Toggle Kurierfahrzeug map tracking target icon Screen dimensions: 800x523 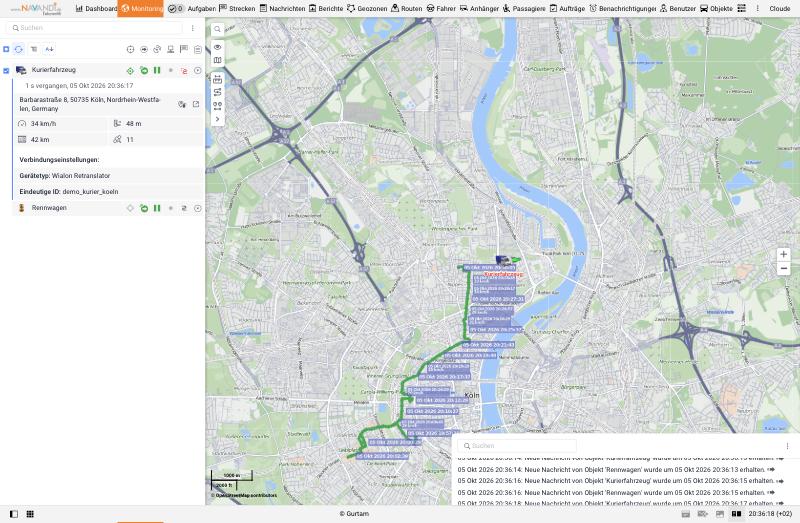point(130,71)
